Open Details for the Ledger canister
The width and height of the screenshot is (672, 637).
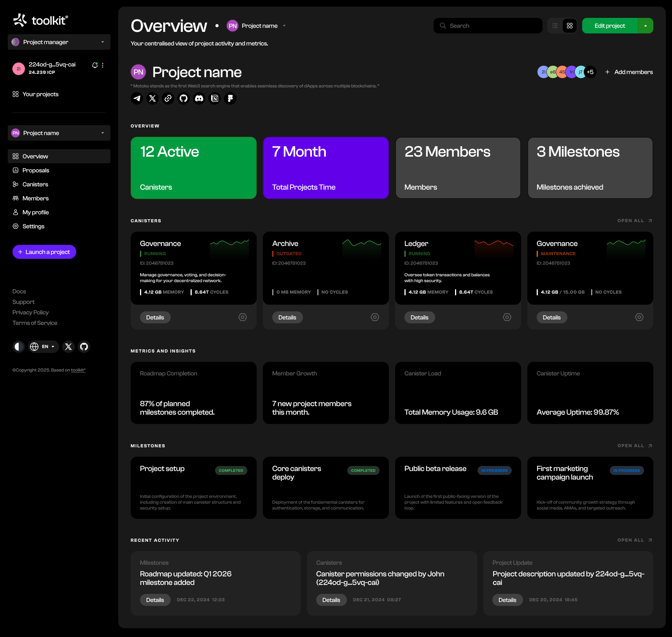(x=420, y=318)
